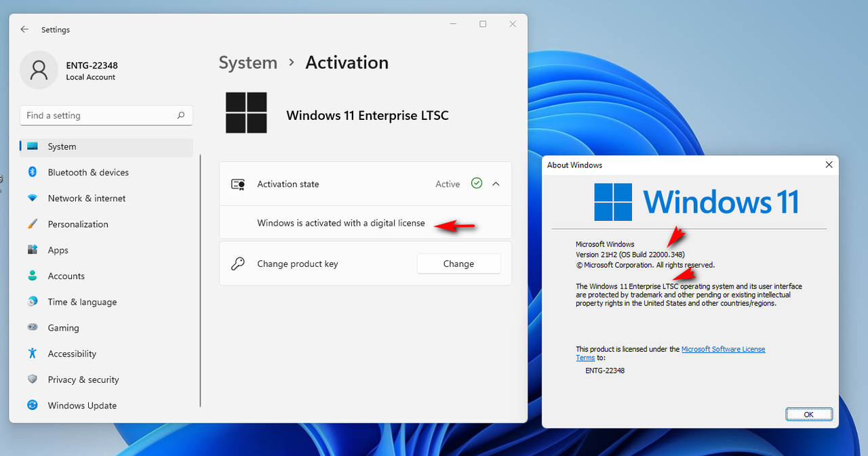The height and width of the screenshot is (456, 868).
Task: Select Apps in the sidebar
Action: point(107,250)
